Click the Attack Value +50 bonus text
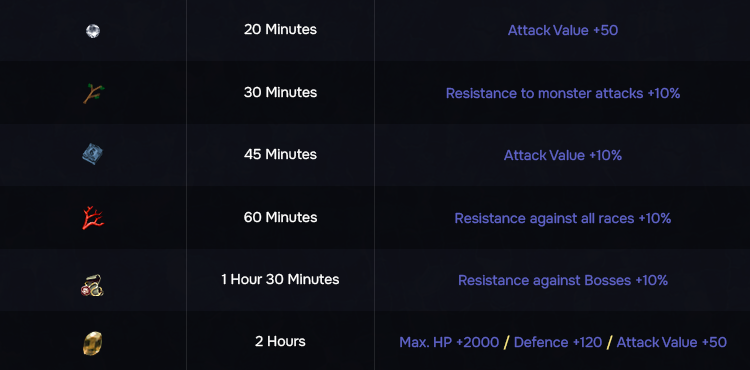 pos(563,31)
